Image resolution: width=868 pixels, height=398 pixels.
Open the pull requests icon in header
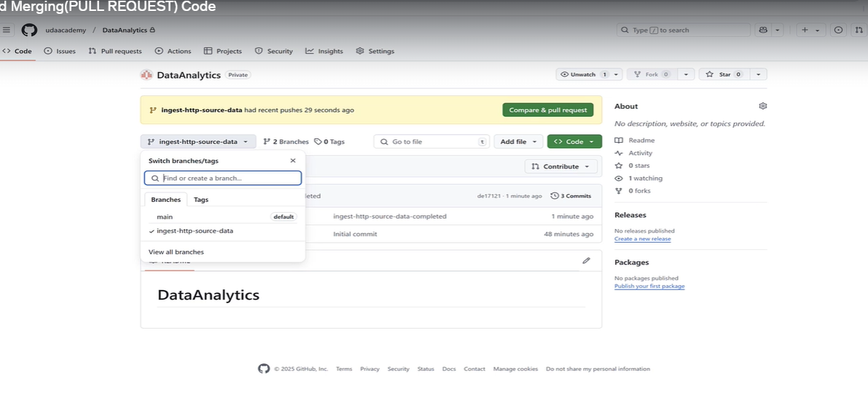[x=859, y=30]
